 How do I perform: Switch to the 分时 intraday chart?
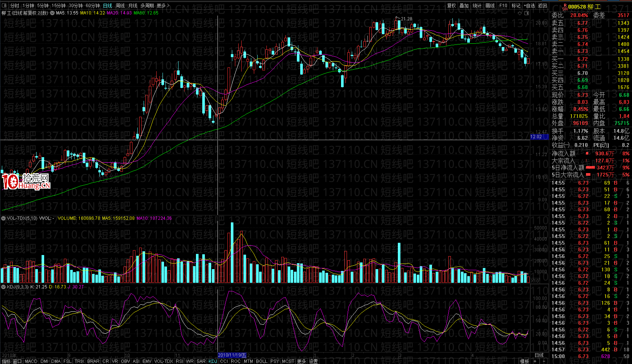[14, 6]
